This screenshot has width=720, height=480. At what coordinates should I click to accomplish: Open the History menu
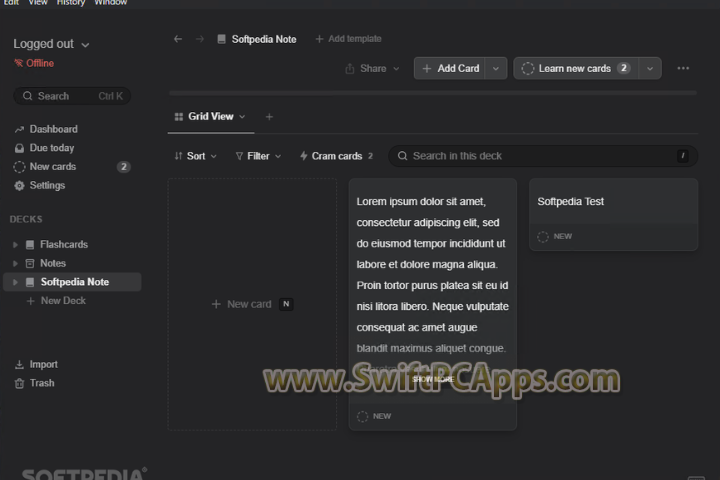pos(71,3)
